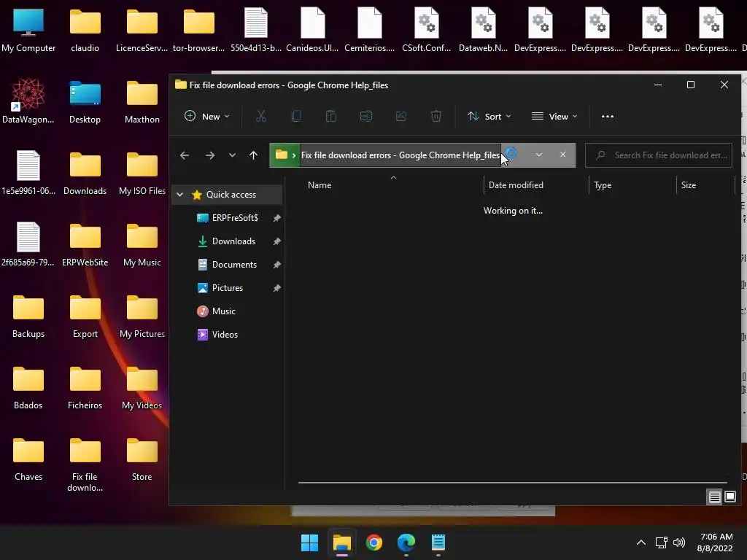Click the Copy icon in Explorer toolbar
Viewport: 747px width, 560px height.
[x=296, y=116]
